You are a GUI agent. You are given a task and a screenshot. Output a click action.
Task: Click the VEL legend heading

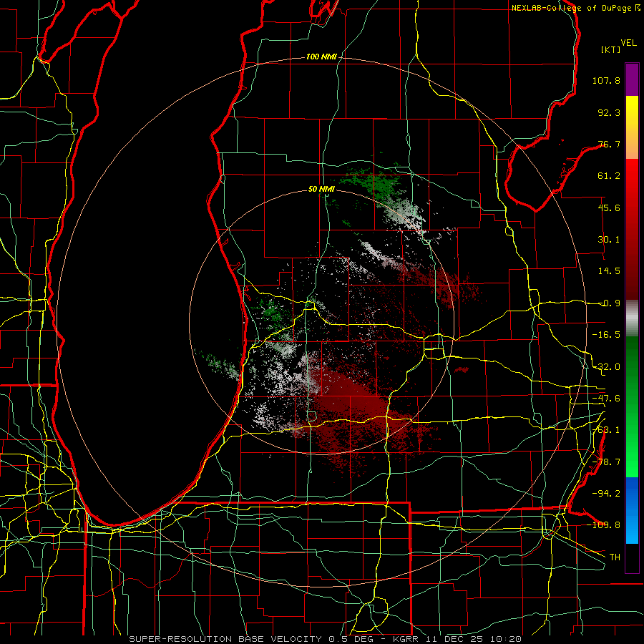coord(628,43)
